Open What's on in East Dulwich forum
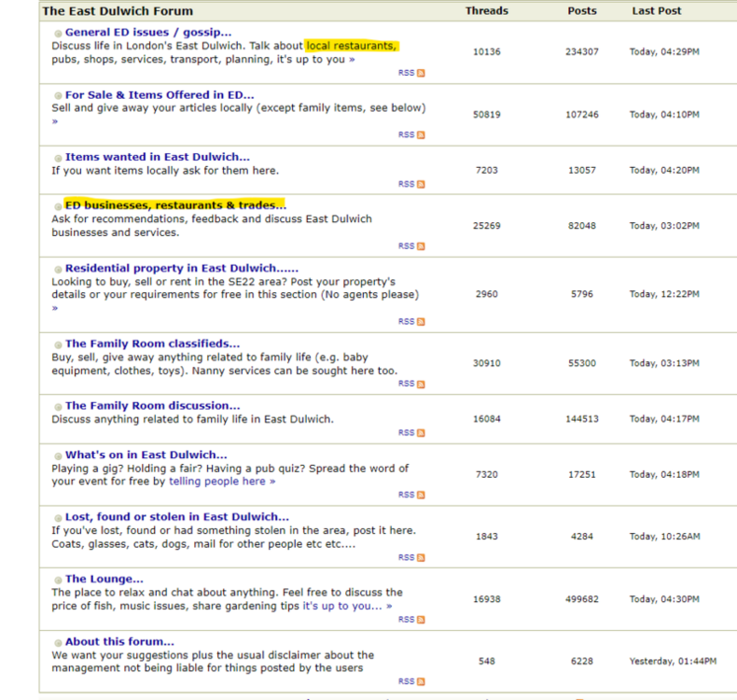The height and width of the screenshot is (700, 737). point(146,455)
